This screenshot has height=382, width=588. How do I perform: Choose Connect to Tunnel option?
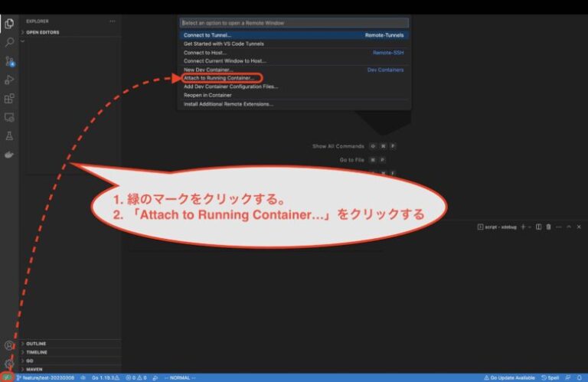point(207,35)
